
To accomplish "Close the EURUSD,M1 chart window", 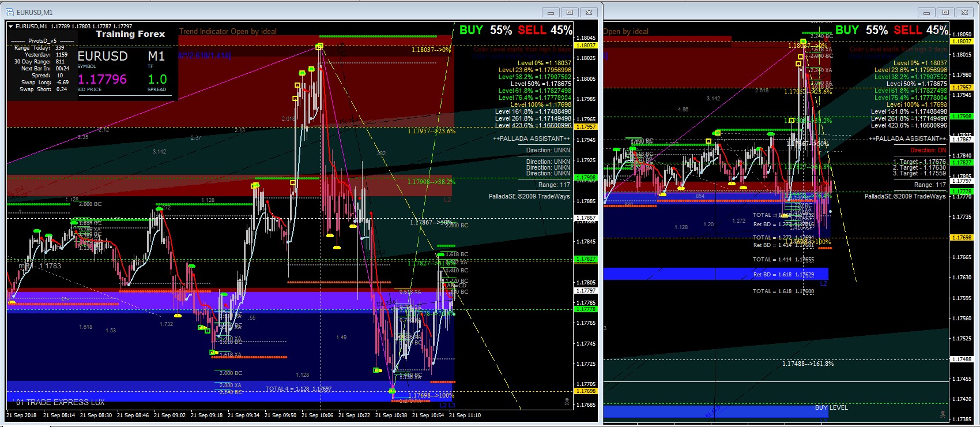I will [589, 12].
